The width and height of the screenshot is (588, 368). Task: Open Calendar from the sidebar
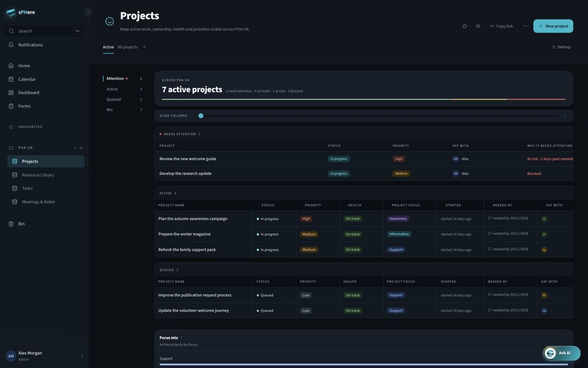(44, 79)
